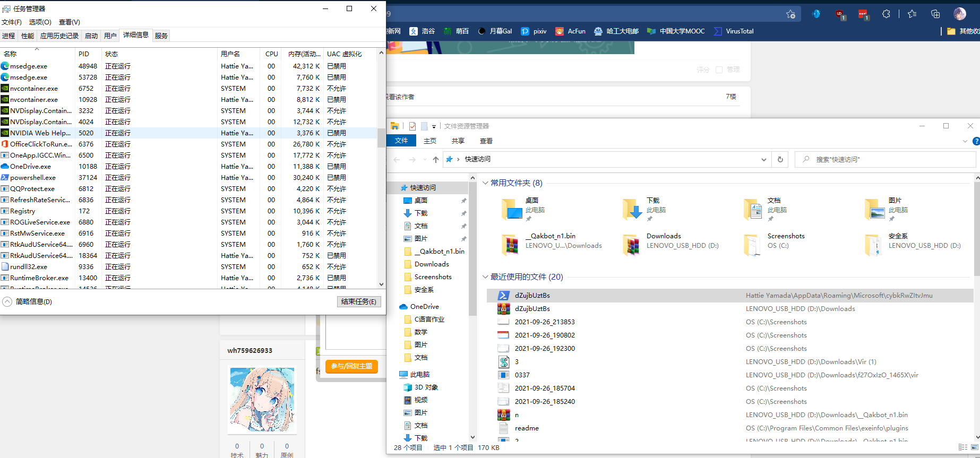
Task: Switch to the 进程 tab
Action: click(x=8, y=36)
